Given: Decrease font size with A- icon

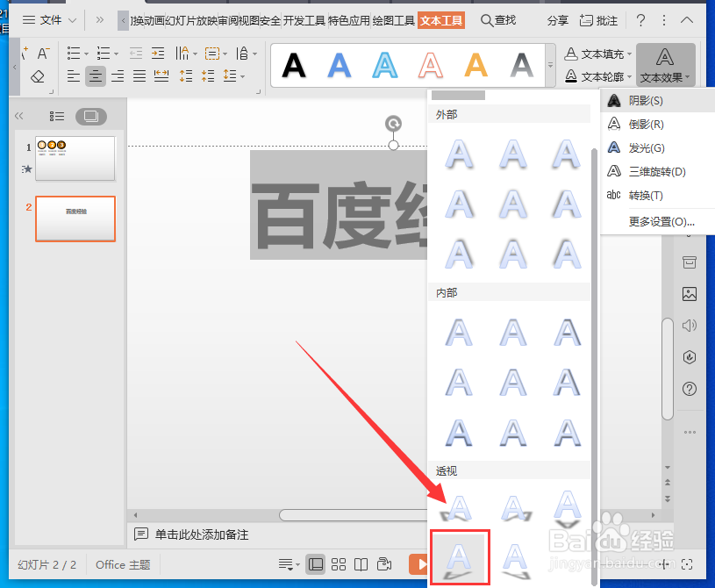Looking at the screenshot, I should 43,54.
